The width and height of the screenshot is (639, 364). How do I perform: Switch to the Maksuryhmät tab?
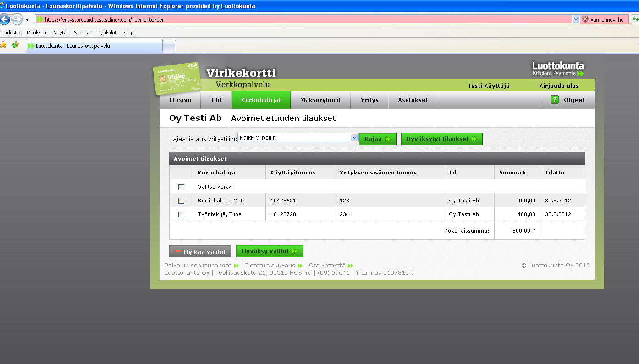(320, 100)
